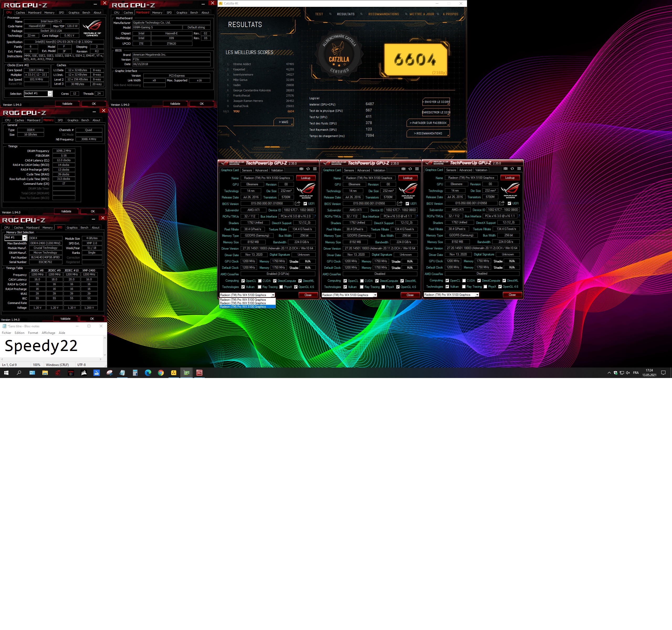Click Bus Interface question mark in right GPU-Z window

click(x=519, y=216)
